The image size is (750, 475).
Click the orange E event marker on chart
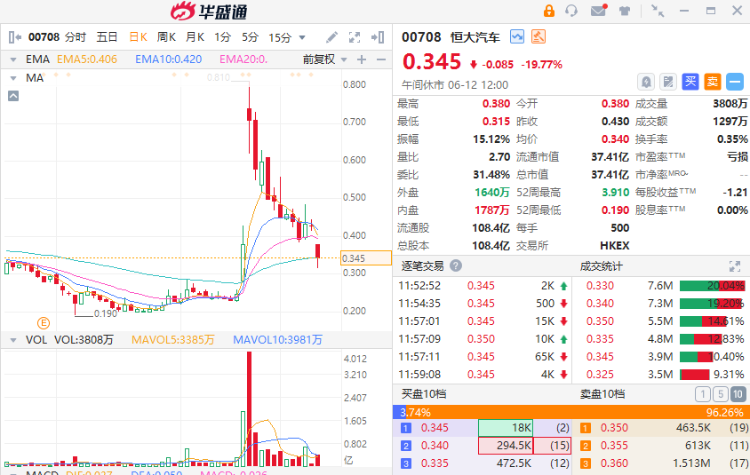44,323
